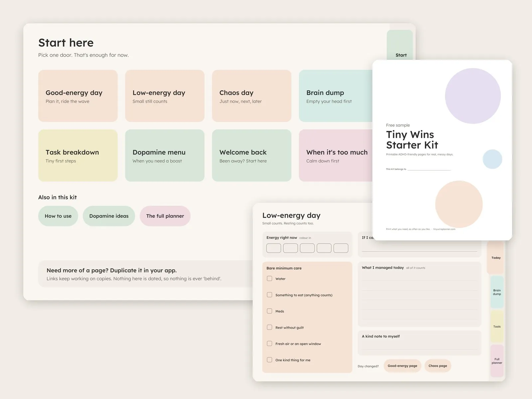Viewport: 532px width, 399px height.
Task: Click the Start here heading
Action: point(66,43)
